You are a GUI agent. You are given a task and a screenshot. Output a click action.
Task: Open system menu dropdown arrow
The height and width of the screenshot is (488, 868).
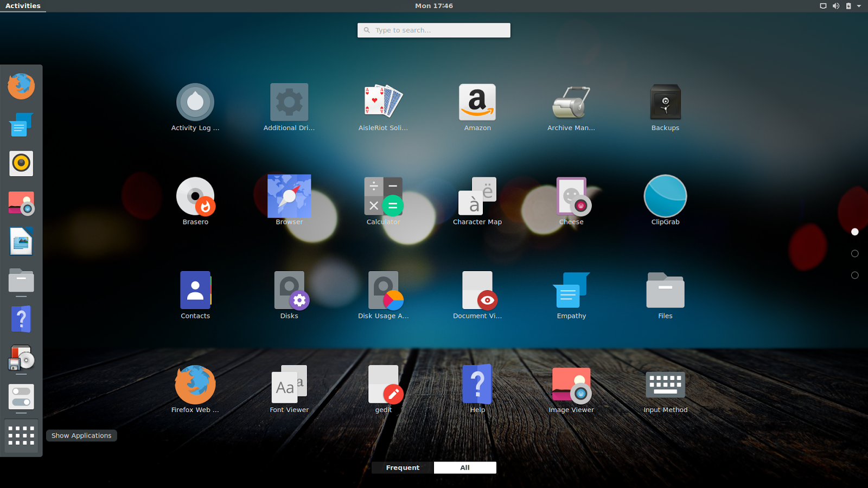click(859, 6)
